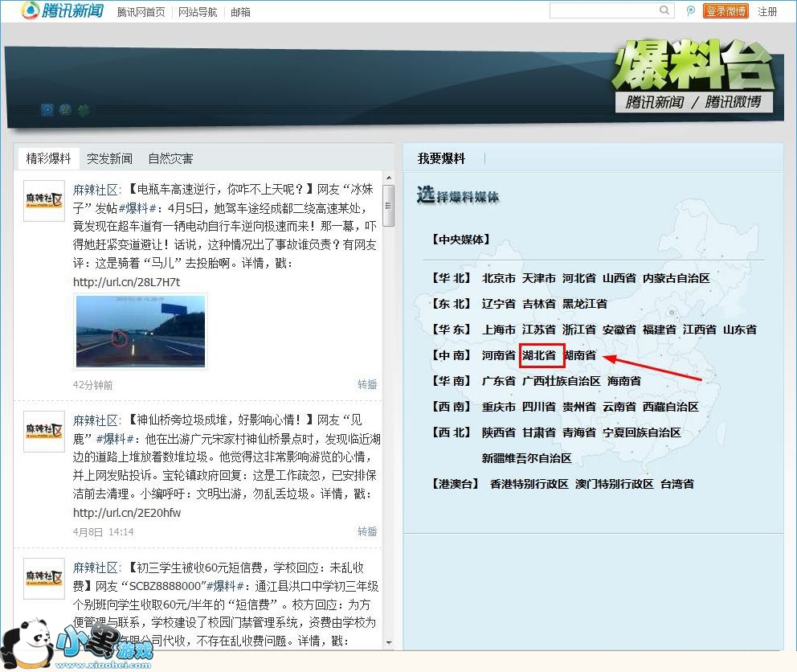Select 贵州省 region
The image size is (797, 672).
click(x=579, y=407)
